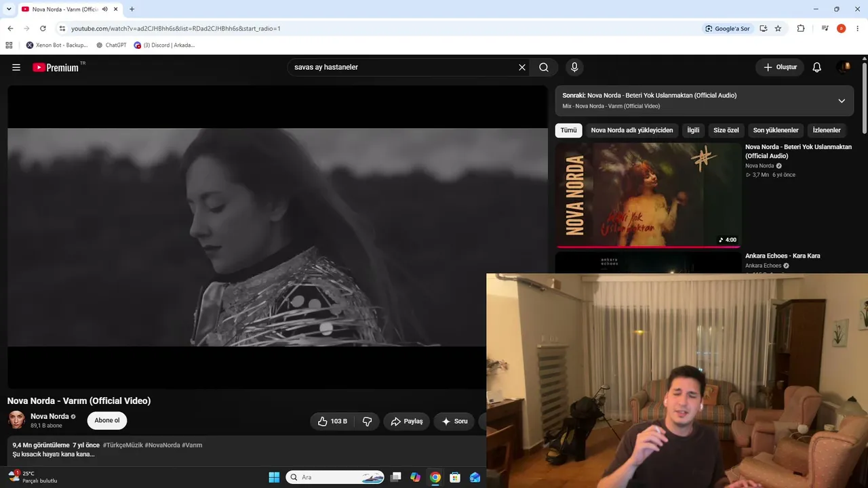Open the Beteri Yok Uslanmaktan thumbnail
868x488 pixels.
(x=648, y=195)
